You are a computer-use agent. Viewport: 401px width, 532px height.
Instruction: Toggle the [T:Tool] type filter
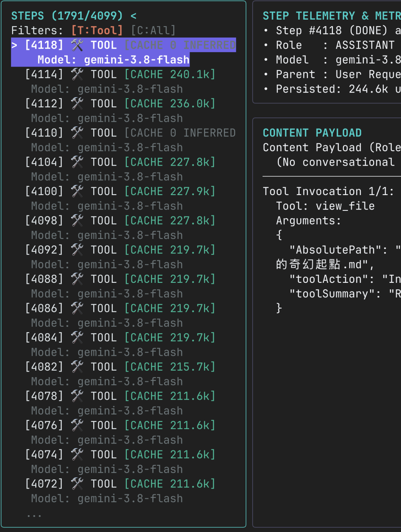[x=97, y=30]
